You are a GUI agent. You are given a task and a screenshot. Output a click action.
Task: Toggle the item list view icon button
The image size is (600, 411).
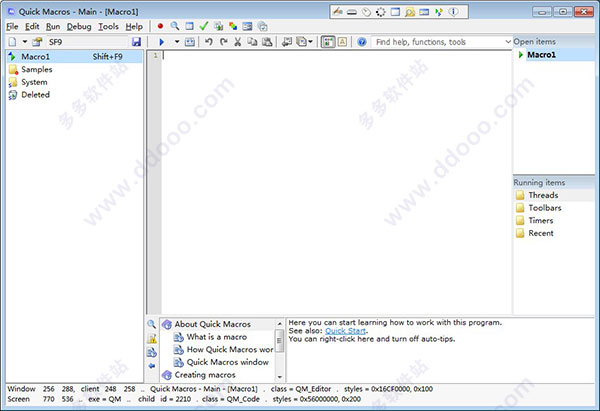(328, 42)
